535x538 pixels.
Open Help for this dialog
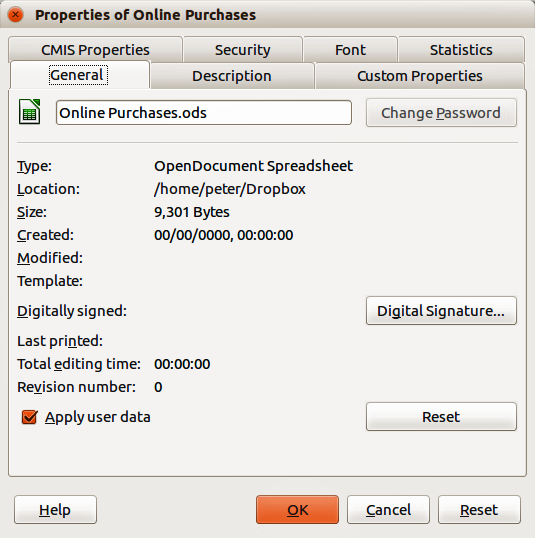(x=55, y=510)
